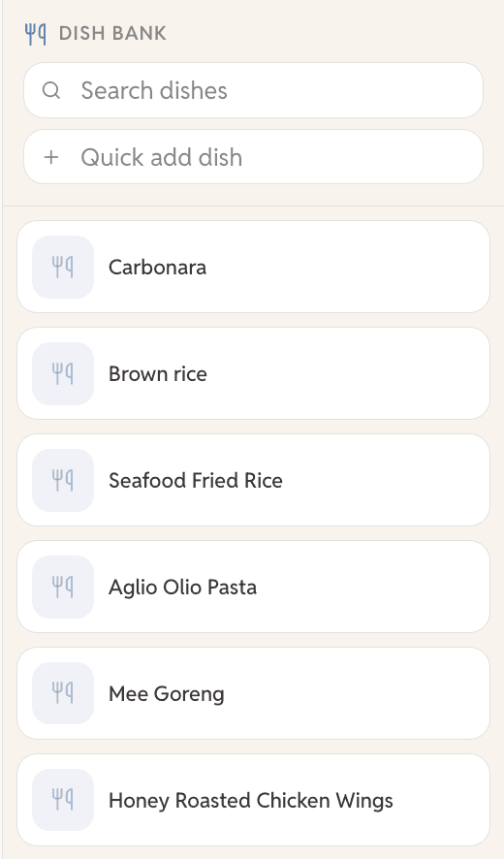Image resolution: width=504 pixels, height=859 pixels.
Task: Click the Carbonara dish name text
Action: [x=157, y=268]
